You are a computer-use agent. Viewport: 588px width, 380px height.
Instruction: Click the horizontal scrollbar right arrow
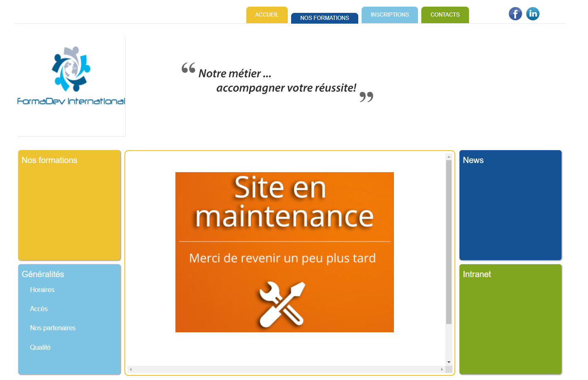point(442,369)
